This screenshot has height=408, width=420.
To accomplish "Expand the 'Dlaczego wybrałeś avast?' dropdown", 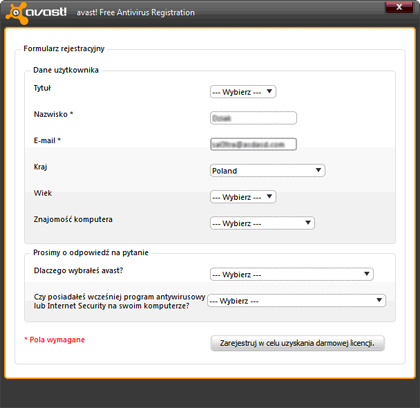I will click(x=292, y=274).
